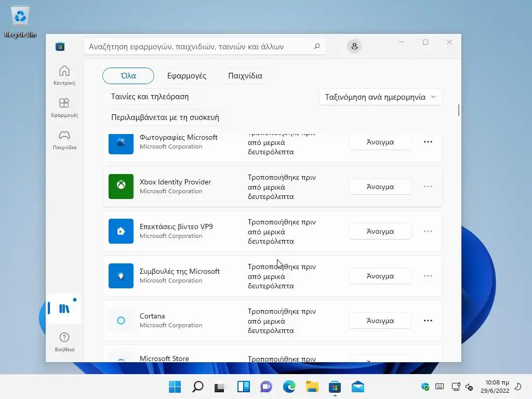
Task: Click the network status tray icon
Action: point(456,387)
